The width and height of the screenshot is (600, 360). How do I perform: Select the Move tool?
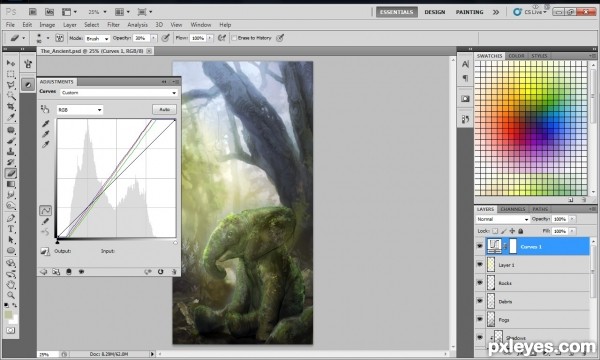11,63
